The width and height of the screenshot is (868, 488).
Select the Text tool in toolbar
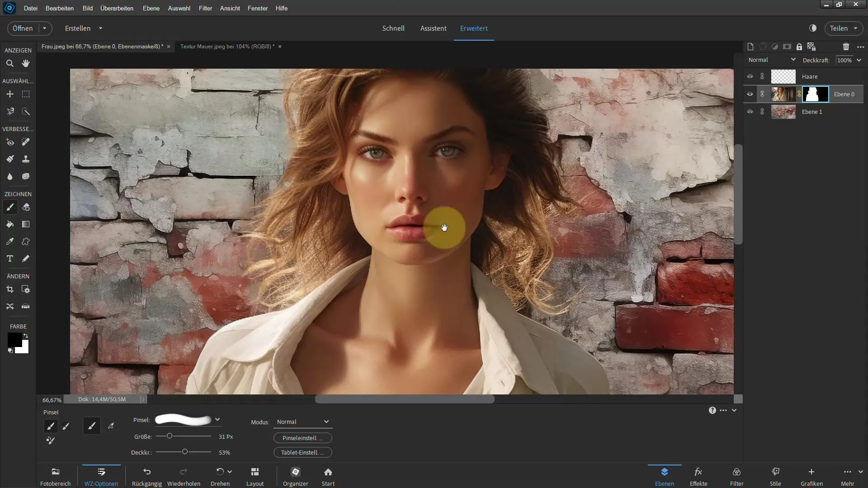(9, 258)
